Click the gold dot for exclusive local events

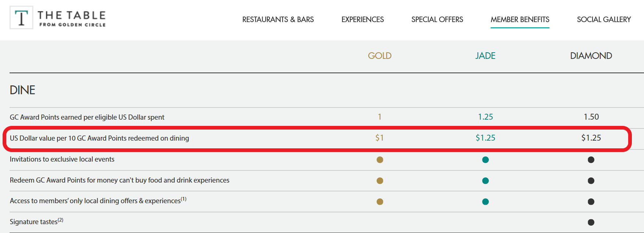click(380, 160)
